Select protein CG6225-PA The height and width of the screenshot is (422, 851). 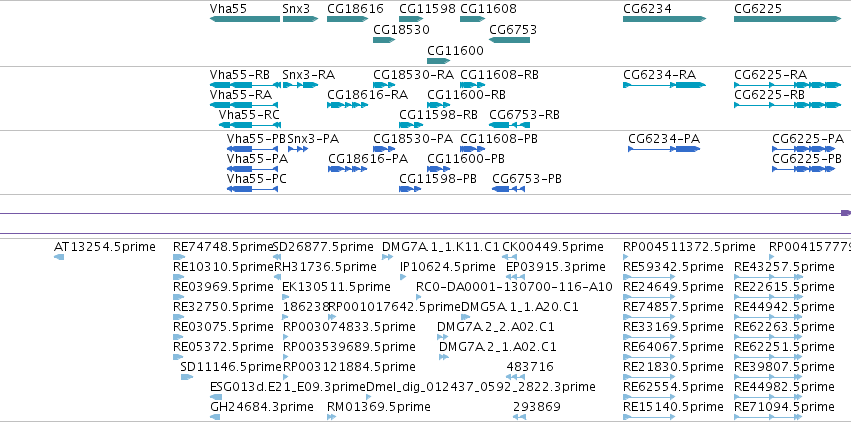[x=803, y=149]
